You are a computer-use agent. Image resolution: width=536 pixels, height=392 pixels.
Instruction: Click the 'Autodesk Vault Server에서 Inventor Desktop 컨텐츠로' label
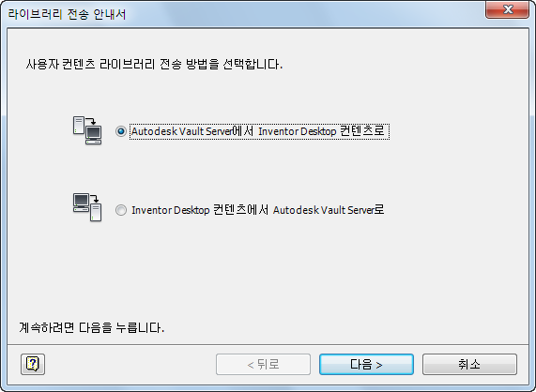click(259, 131)
